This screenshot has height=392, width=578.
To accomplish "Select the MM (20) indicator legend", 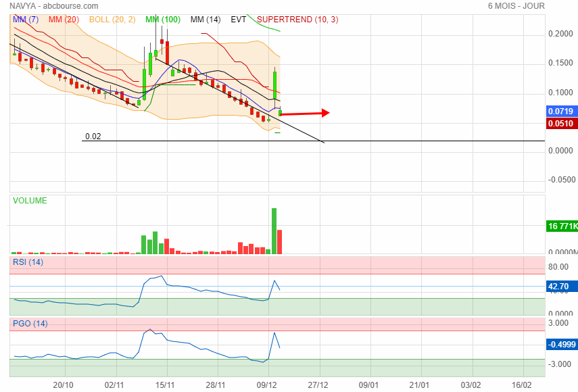I will pyautogui.click(x=64, y=20).
